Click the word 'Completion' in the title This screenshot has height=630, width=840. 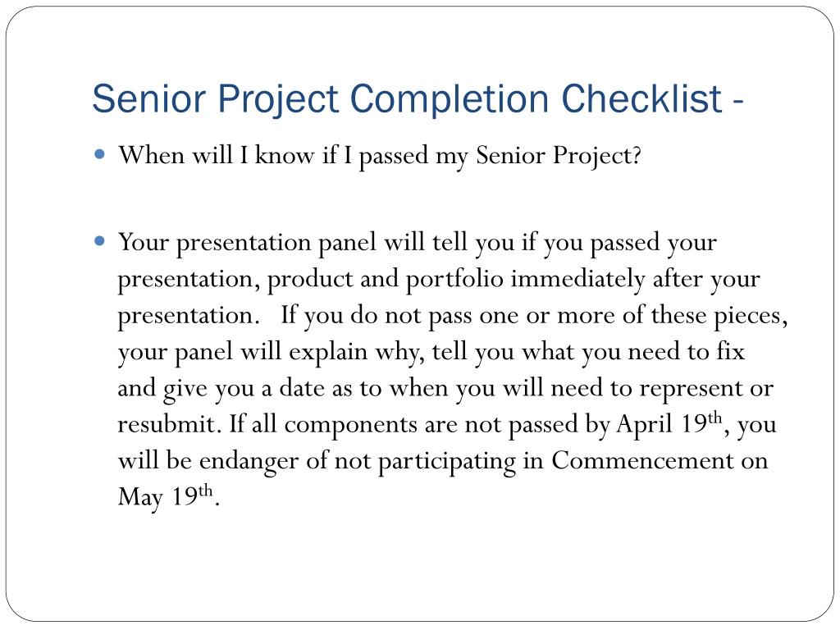(450, 100)
